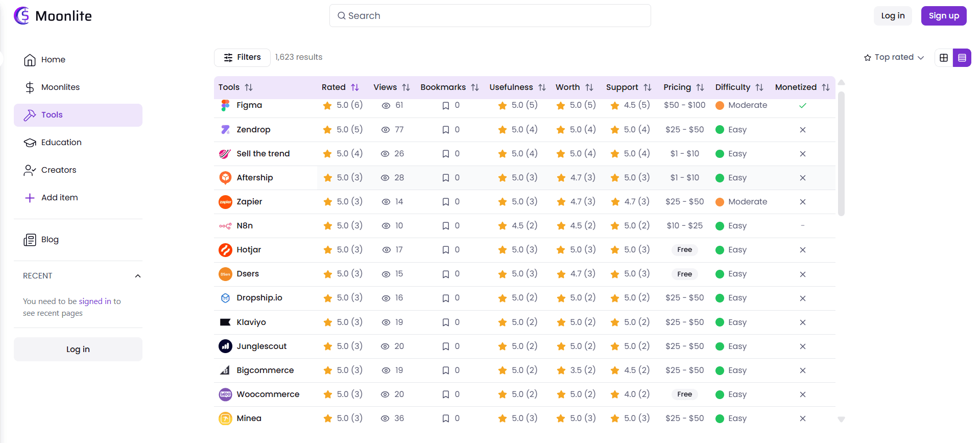This screenshot has width=980, height=443.
Task: Click the Minea logo icon
Action: coord(225,418)
